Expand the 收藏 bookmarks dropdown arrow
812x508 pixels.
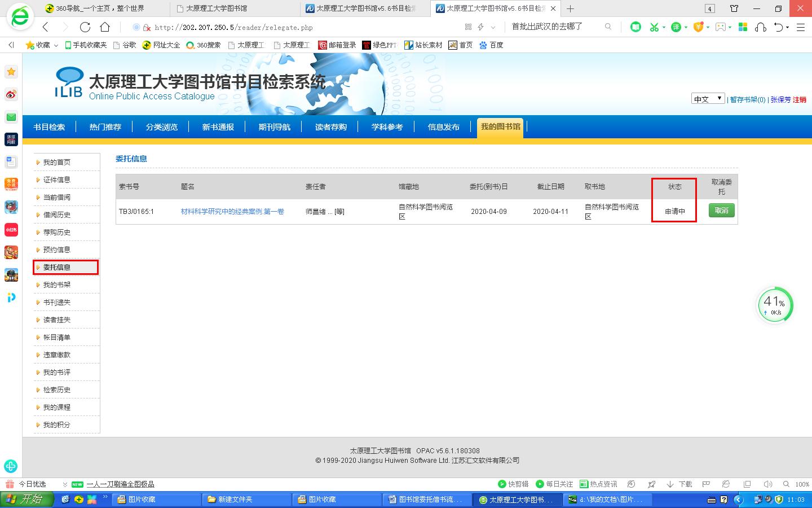click(x=56, y=45)
